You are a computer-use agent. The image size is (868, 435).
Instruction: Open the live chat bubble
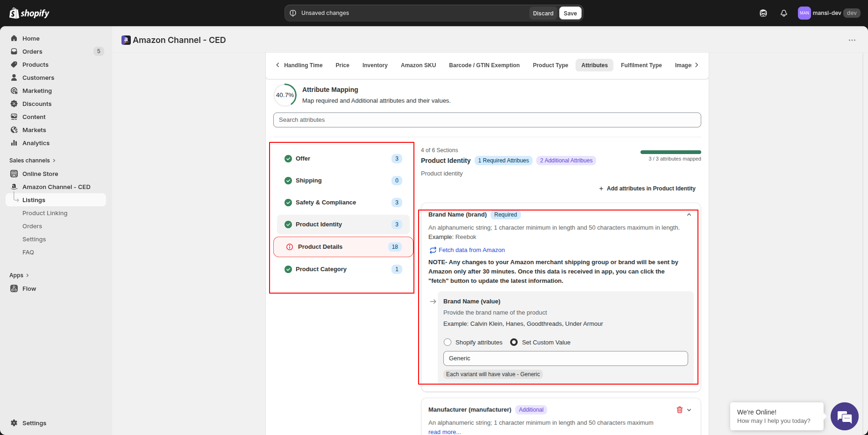[844, 416]
